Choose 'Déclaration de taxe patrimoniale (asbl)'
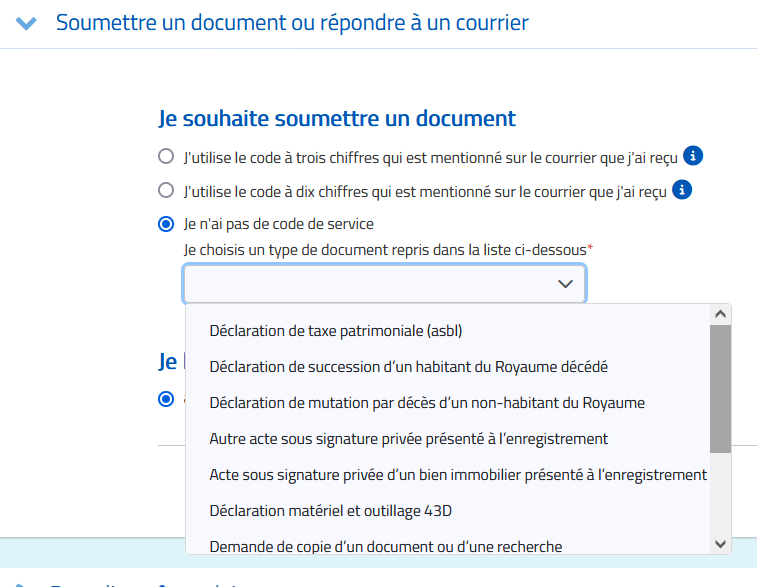 pyautogui.click(x=448, y=331)
